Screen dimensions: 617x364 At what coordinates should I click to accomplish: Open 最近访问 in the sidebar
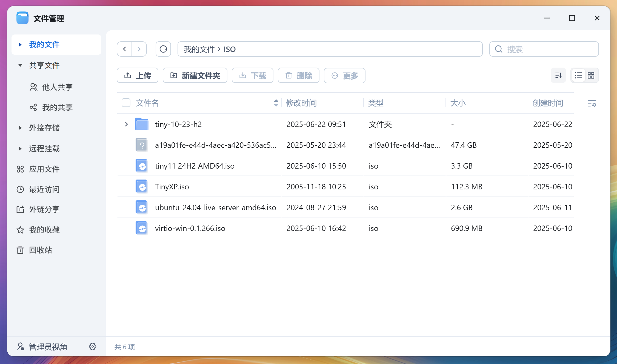pos(44,189)
